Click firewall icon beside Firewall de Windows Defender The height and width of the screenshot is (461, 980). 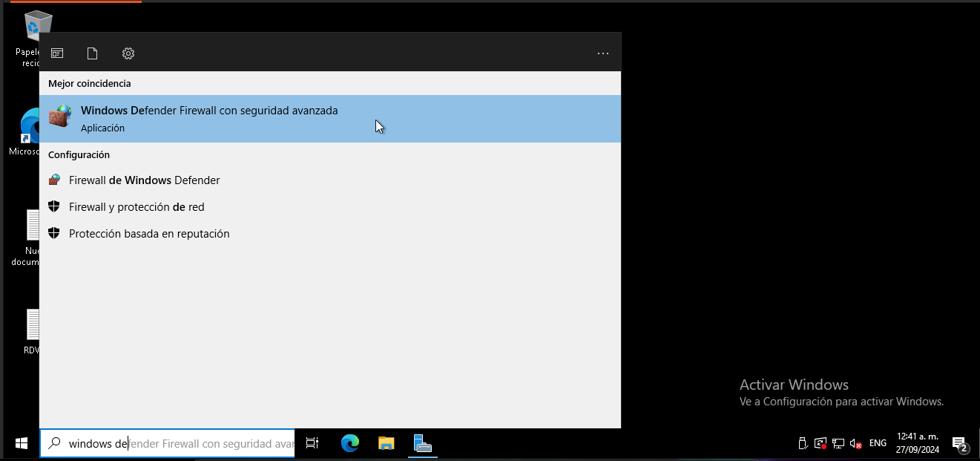tap(53, 180)
